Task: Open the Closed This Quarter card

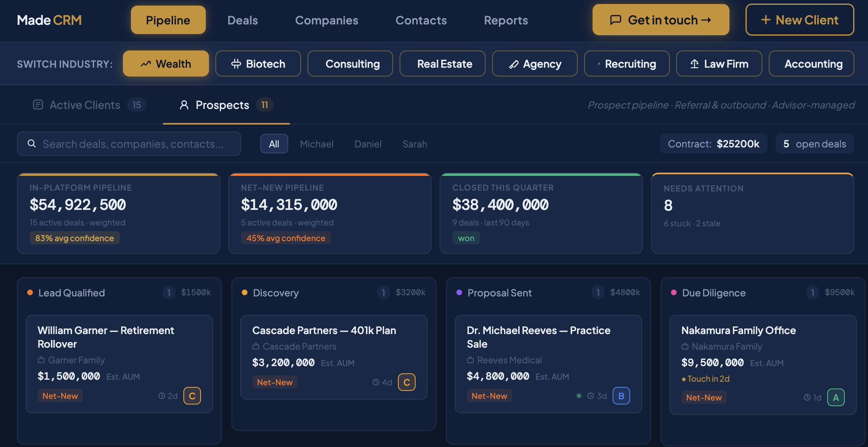Action: 541,213
